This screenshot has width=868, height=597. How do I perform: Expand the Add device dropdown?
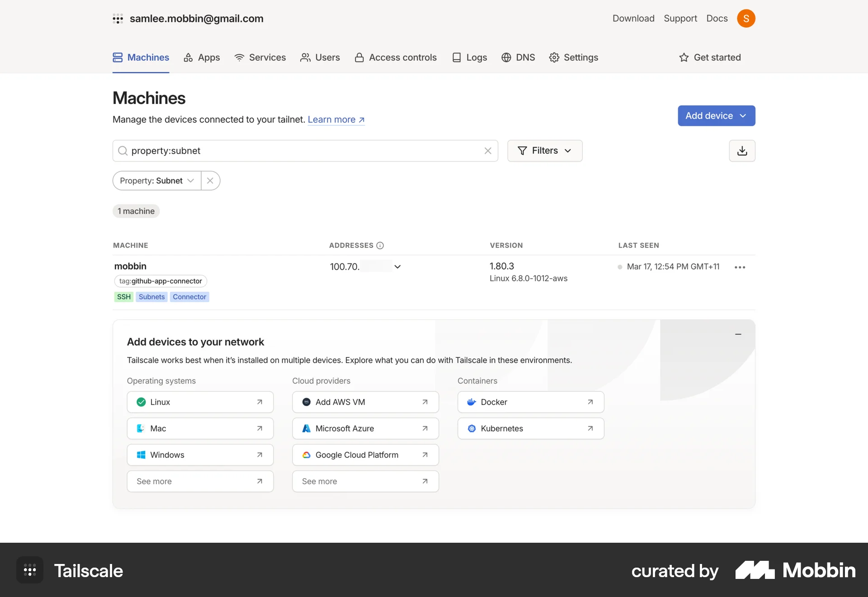click(x=743, y=116)
